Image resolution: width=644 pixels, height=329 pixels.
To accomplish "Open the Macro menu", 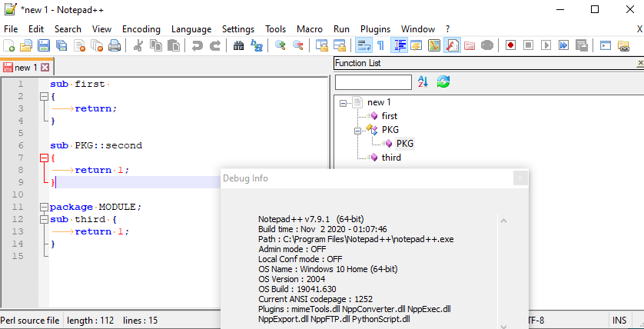I will coord(310,29).
